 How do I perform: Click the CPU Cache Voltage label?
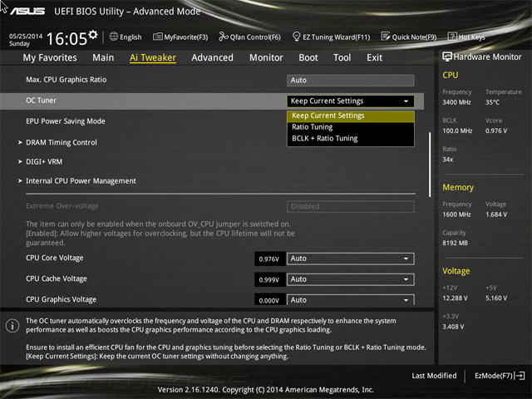pos(57,278)
